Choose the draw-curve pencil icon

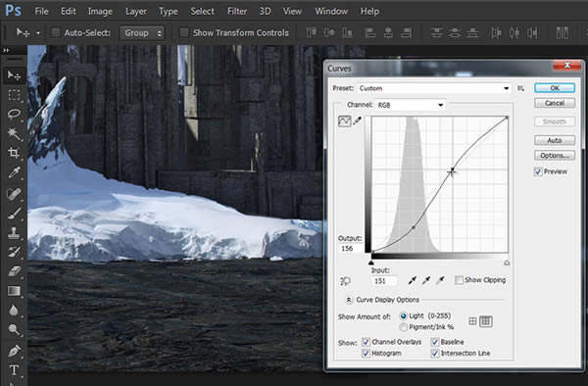click(358, 121)
